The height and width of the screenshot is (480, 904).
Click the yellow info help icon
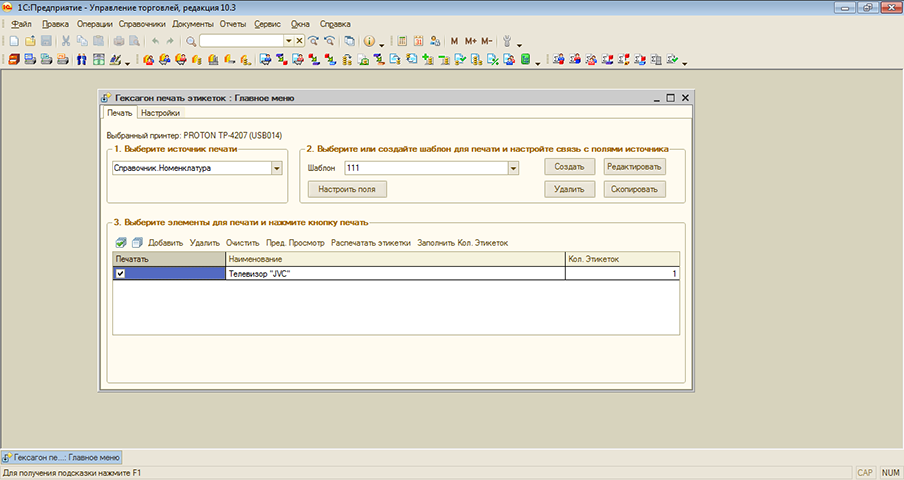(368, 41)
